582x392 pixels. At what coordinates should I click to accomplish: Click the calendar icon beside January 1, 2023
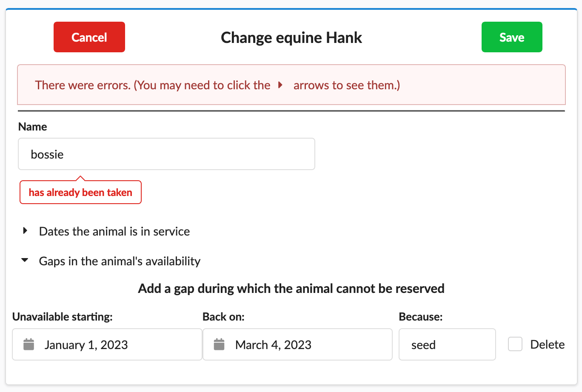point(29,344)
